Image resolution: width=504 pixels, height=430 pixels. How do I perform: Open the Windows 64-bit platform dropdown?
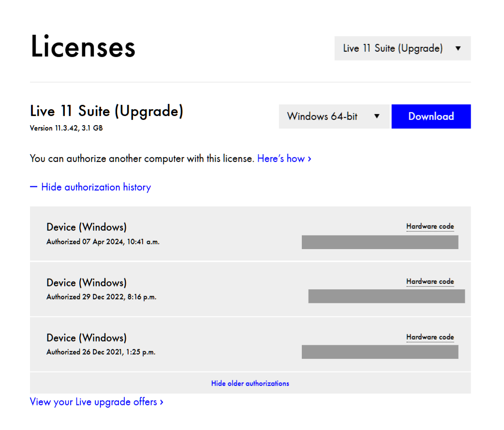(334, 117)
